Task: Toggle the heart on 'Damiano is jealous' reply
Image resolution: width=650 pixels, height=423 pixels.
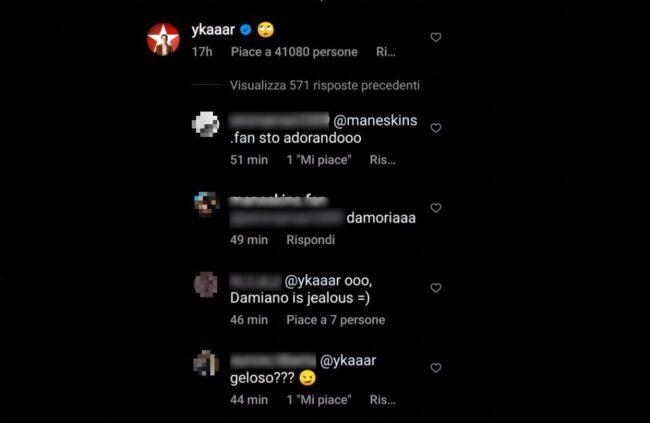Action: (436, 288)
